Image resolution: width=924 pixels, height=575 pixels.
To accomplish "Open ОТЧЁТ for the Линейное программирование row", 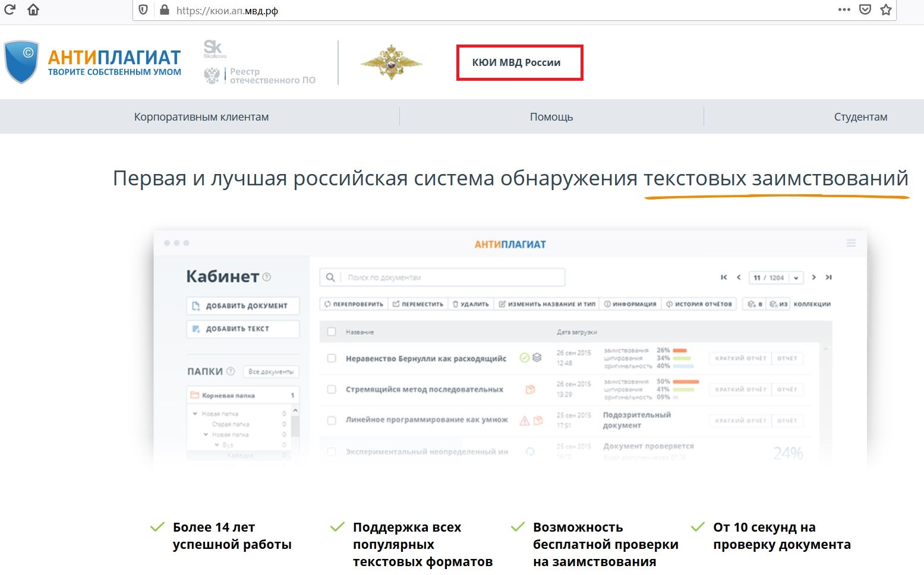I will [787, 421].
